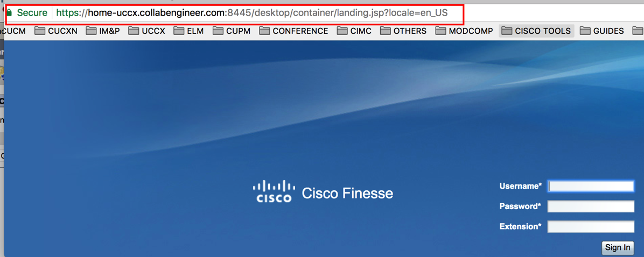Focus the Username input field
The width and height of the screenshot is (644, 257).
pyautogui.click(x=591, y=187)
